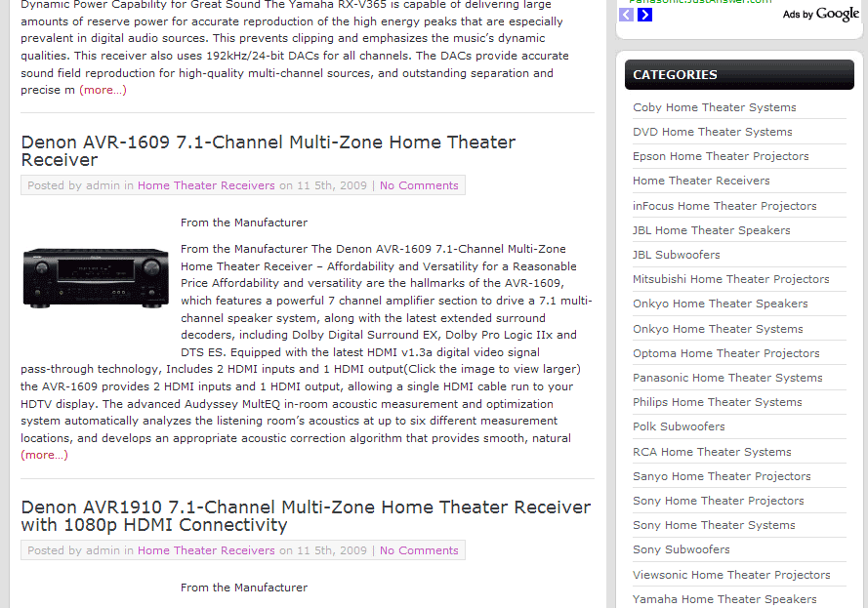Click Home Theater Receivers under AVR1910 post
868x608 pixels.
pyautogui.click(x=206, y=550)
